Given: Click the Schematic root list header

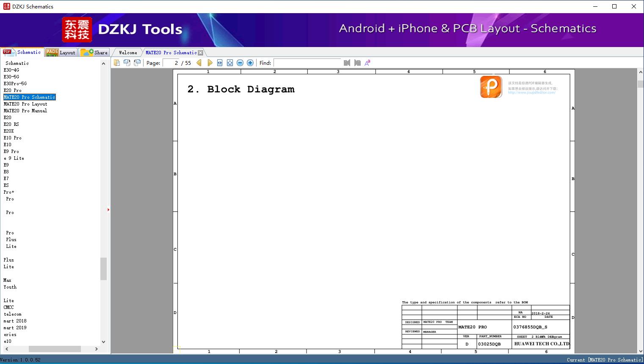Looking at the screenshot, I should (17, 63).
